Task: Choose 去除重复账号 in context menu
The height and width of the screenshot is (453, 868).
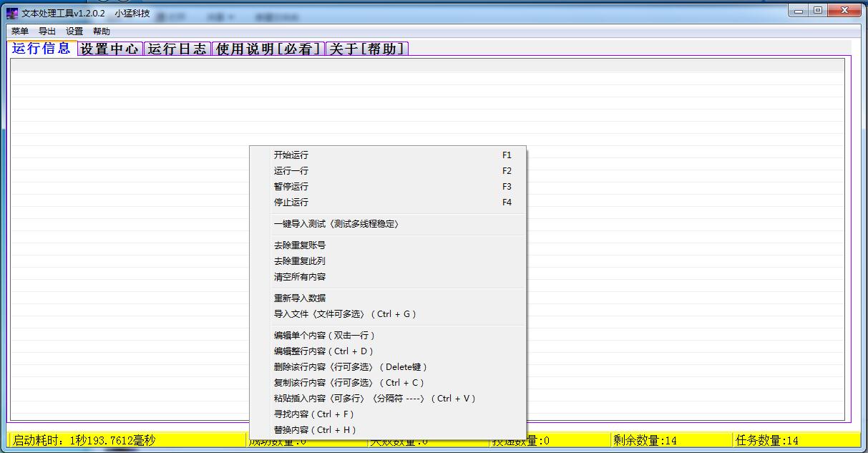Action: point(387,245)
